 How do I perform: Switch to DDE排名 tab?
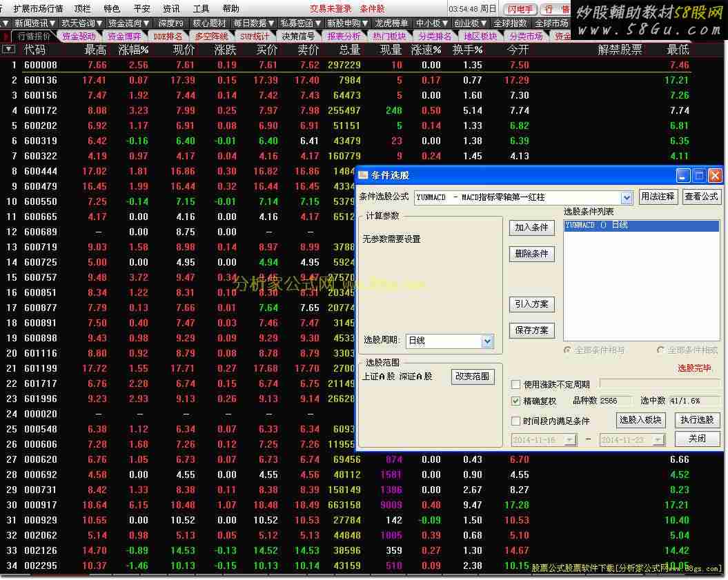168,36
